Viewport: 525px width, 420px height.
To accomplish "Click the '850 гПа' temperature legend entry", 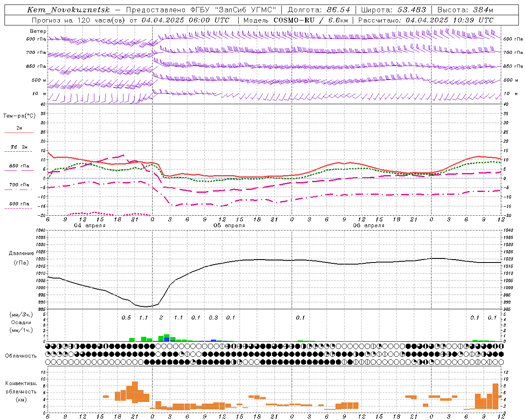I will (19, 166).
